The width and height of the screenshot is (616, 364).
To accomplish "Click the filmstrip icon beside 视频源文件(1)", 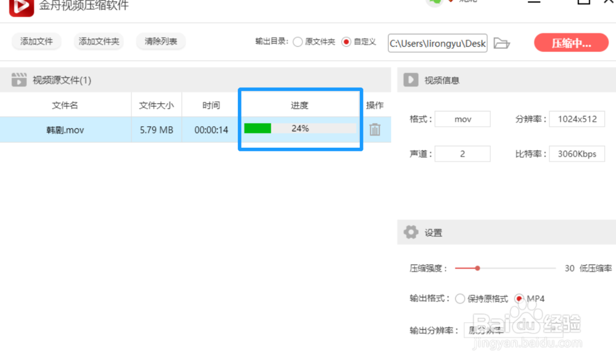I will point(20,79).
